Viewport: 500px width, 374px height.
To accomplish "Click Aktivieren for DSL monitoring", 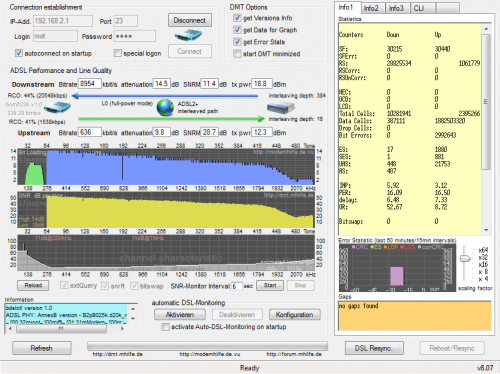I will tap(180, 315).
